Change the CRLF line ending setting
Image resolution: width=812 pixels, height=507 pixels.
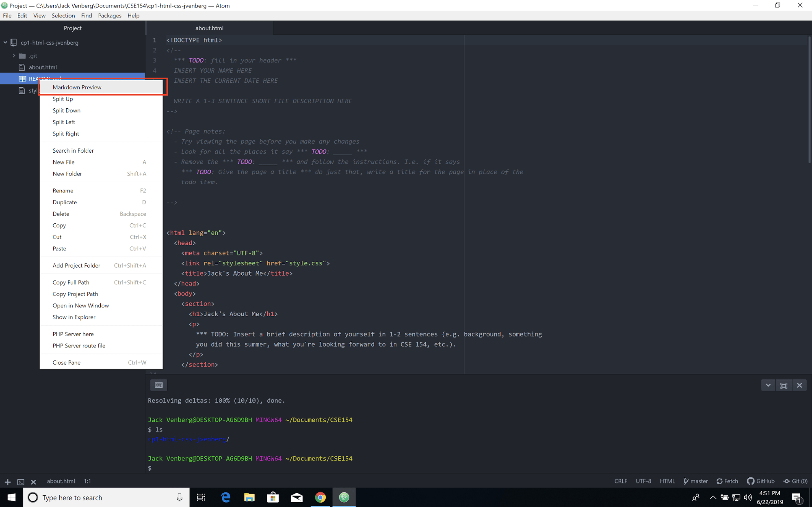click(x=620, y=481)
